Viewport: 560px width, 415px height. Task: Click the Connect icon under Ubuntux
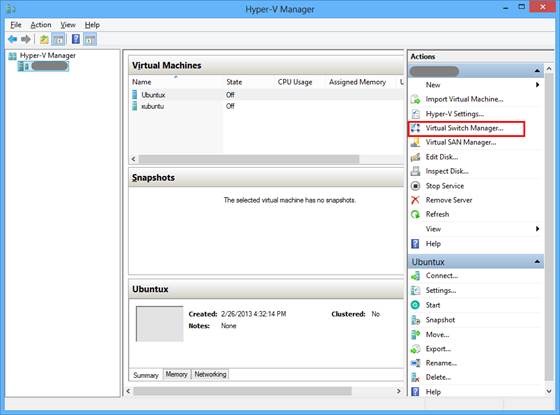[x=415, y=276]
